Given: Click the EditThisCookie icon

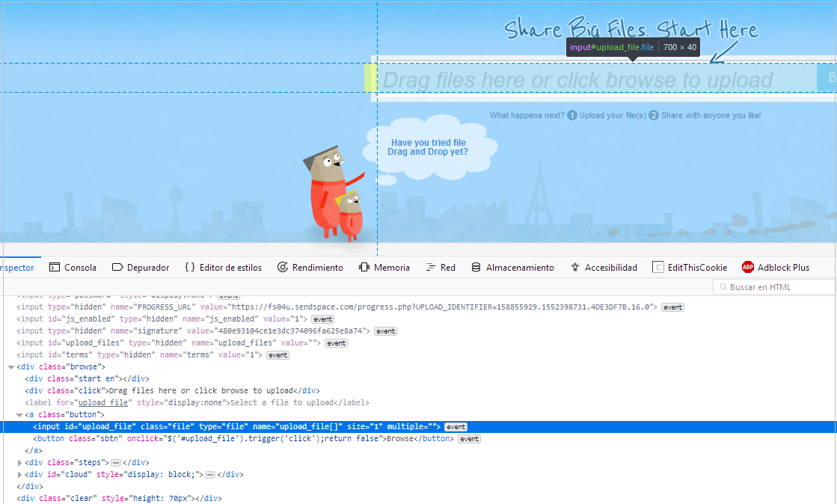Looking at the screenshot, I should 658,268.
